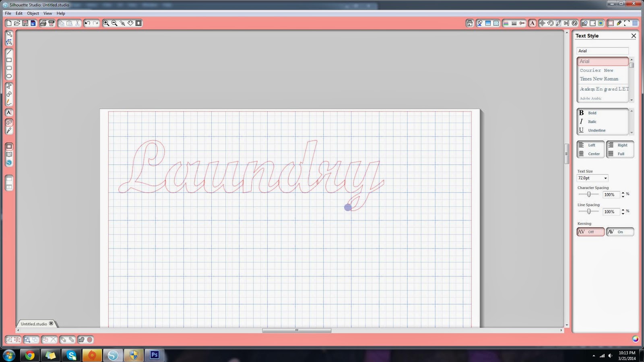Image resolution: width=644 pixels, height=362 pixels.
Task: Open the Silhouette Online Store icon
Action: 9,162
